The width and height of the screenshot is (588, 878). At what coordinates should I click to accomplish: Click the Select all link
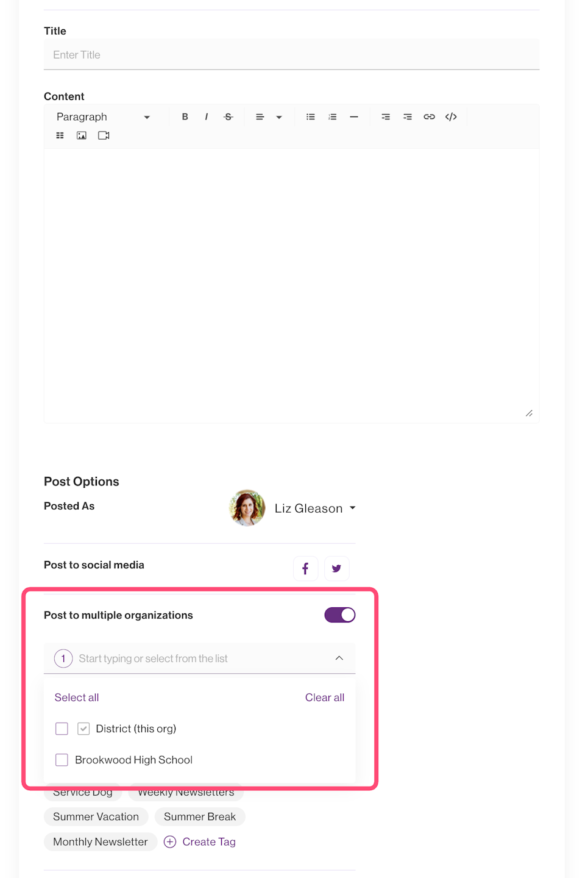[x=77, y=698]
